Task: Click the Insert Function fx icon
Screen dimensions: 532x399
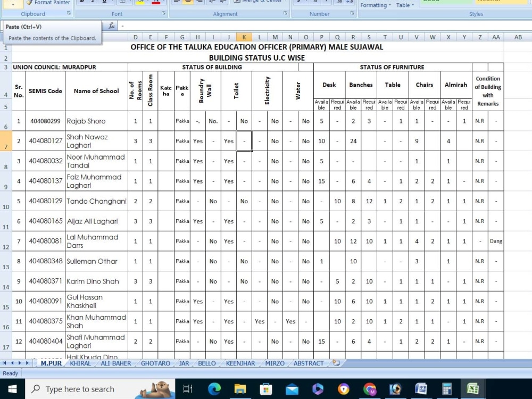Action: point(111,26)
